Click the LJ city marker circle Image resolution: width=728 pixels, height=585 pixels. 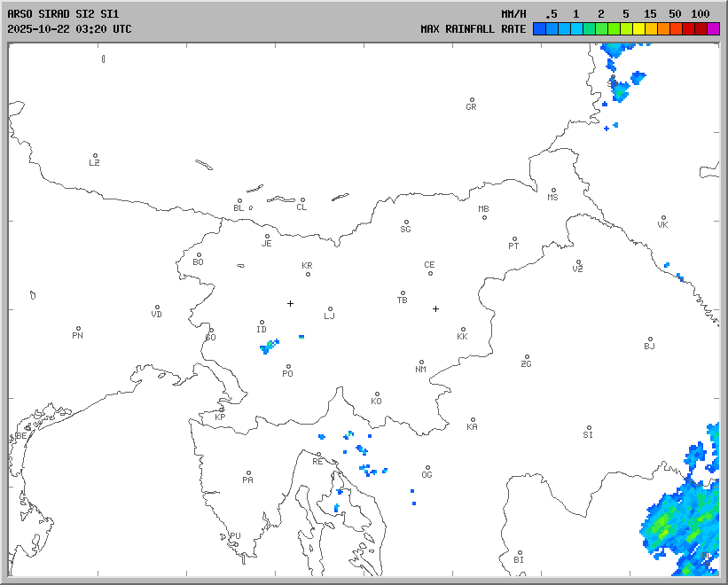[330, 309]
